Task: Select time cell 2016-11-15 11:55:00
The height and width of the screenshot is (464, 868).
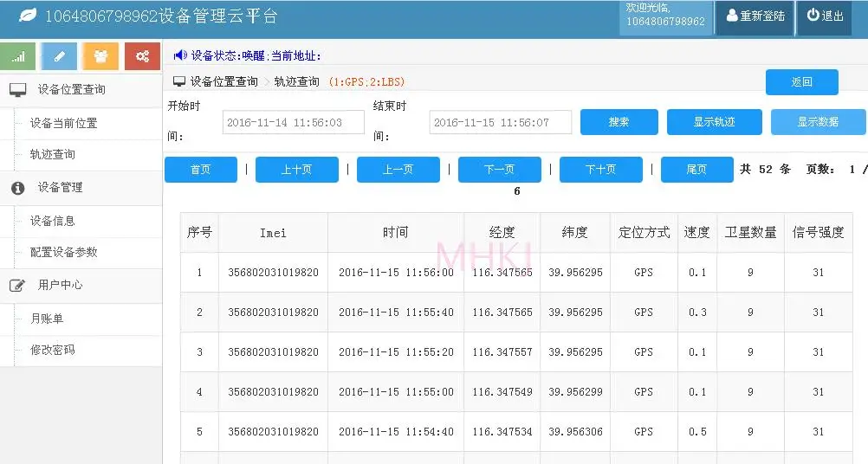Action: coord(396,392)
